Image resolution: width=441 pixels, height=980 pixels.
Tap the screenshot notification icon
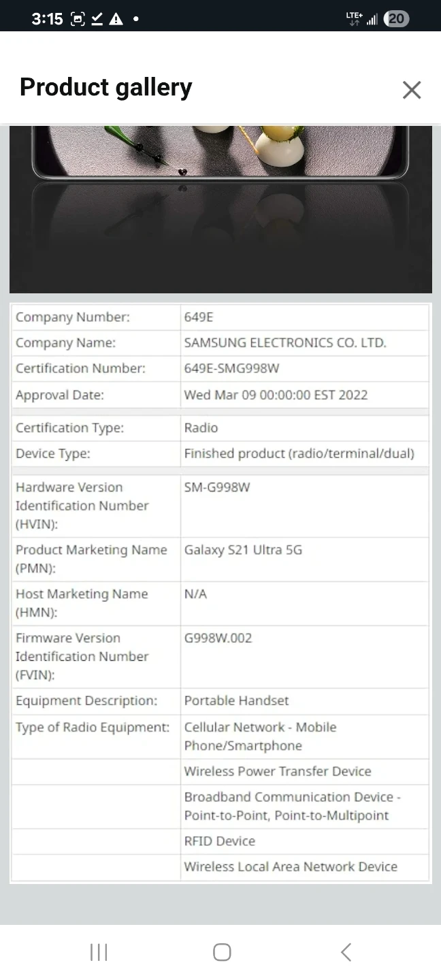77,19
